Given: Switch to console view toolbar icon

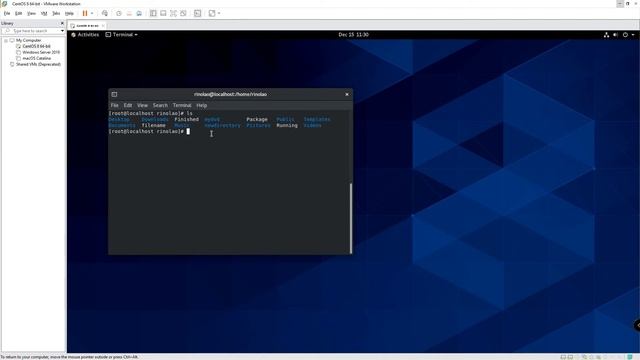Looking at the screenshot, I should click(x=198, y=13).
